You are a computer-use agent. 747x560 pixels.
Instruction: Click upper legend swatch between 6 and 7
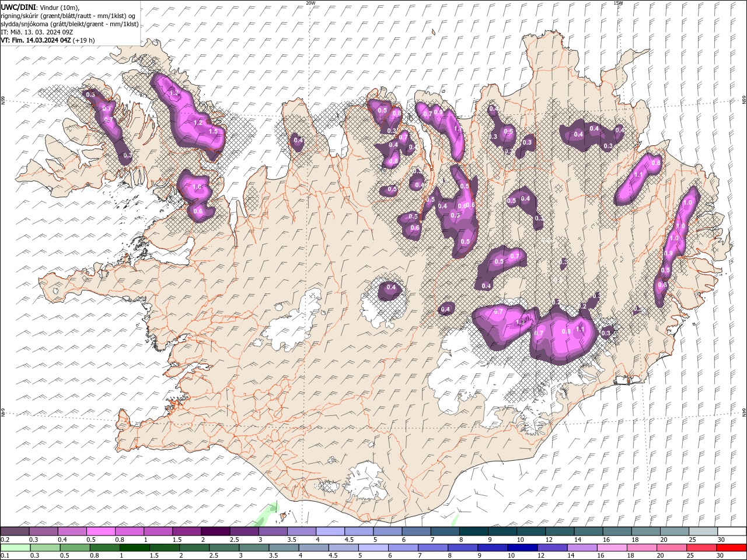pyautogui.click(x=416, y=531)
